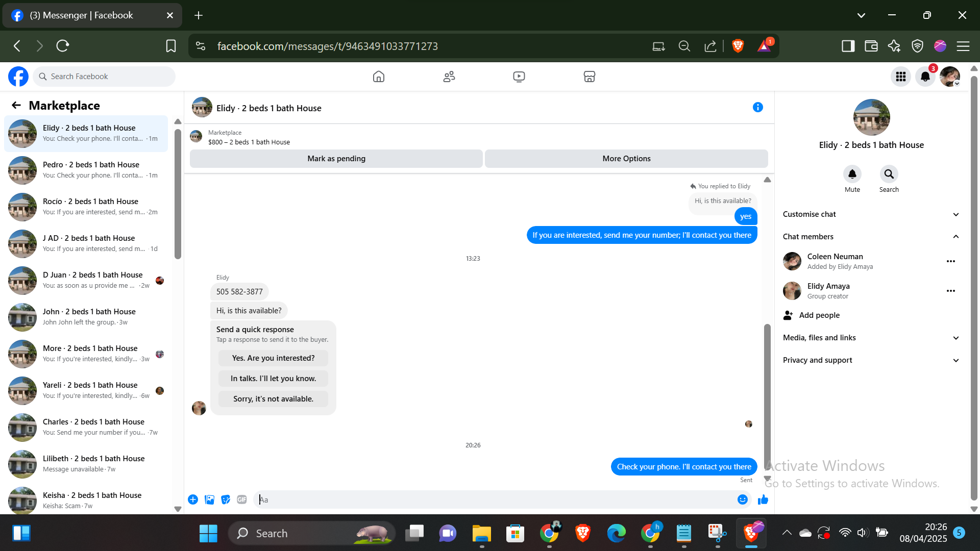Viewport: 980px width, 551px height.
Task: Click the Search conversation magnifier icon
Action: point(889,174)
